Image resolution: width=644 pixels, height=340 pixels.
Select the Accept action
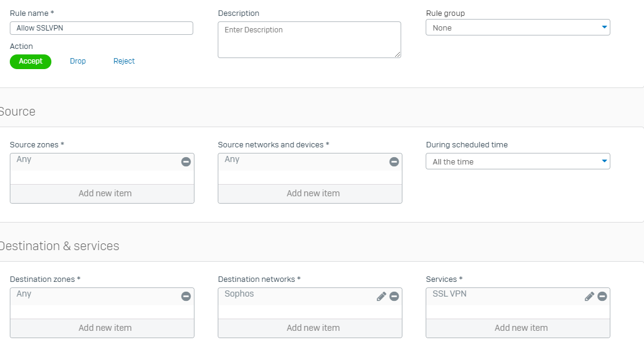click(31, 62)
